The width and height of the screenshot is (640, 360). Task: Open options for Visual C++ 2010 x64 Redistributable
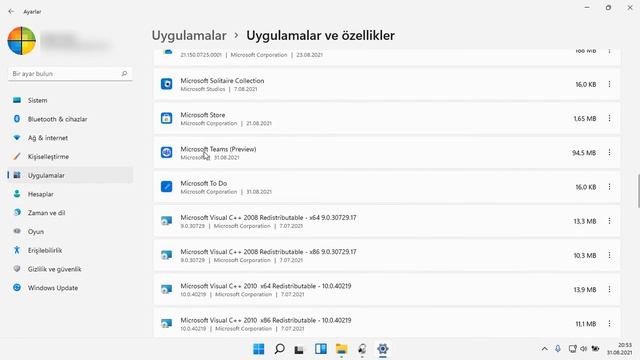tap(609, 289)
